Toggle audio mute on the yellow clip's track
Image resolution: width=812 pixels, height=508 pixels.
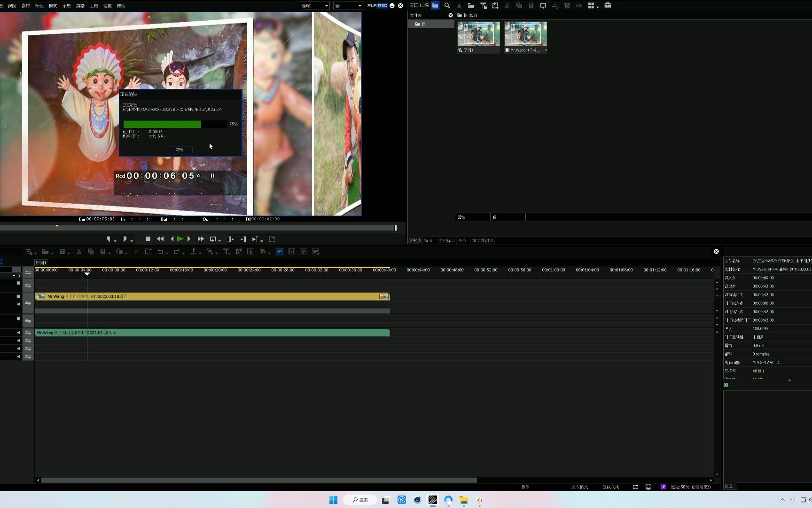(x=19, y=304)
